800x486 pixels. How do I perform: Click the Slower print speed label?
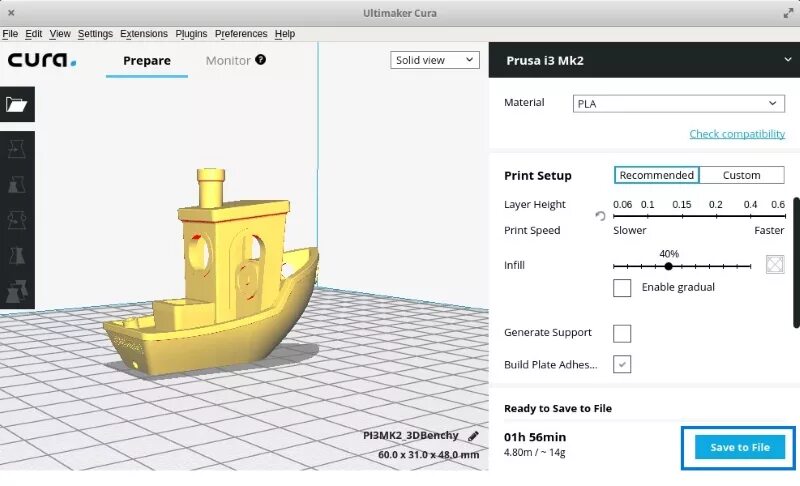pos(630,231)
